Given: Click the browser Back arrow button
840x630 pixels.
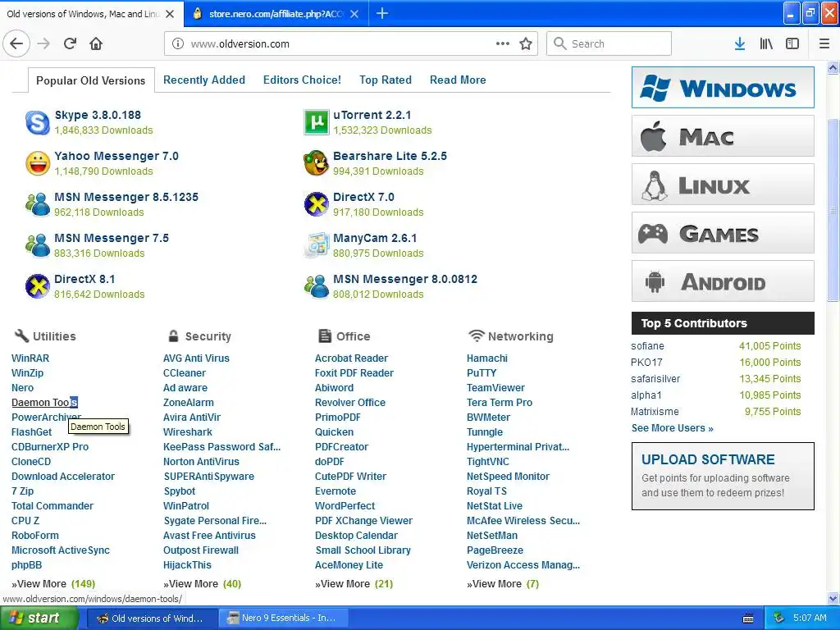Looking at the screenshot, I should pyautogui.click(x=16, y=43).
